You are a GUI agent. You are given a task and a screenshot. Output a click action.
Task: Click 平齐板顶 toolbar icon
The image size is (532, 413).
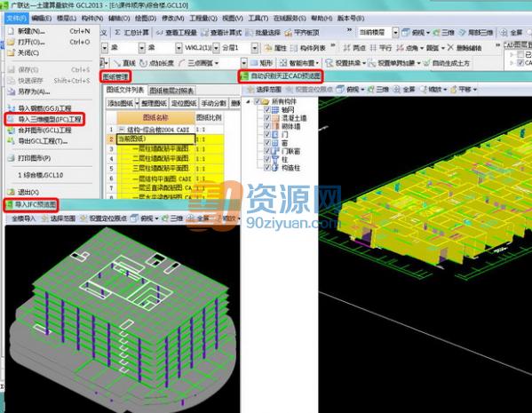(289, 33)
